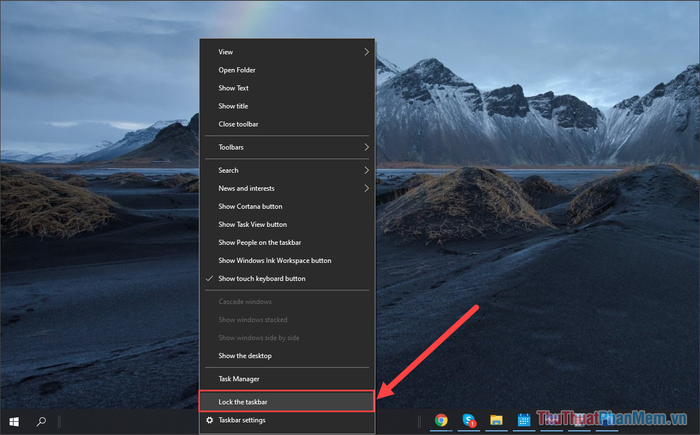Toggle Lock the taskbar option
The width and height of the screenshot is (700, 435).
pyautogui.click(x=287, y=402)
